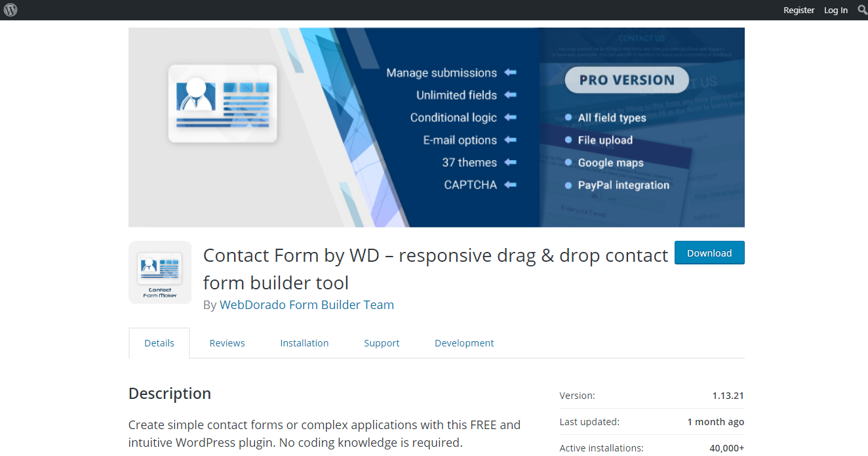The height and width of the screenshot is (456, 868).
Task: Open the WordPress logo menu
Action: [10, 10]
